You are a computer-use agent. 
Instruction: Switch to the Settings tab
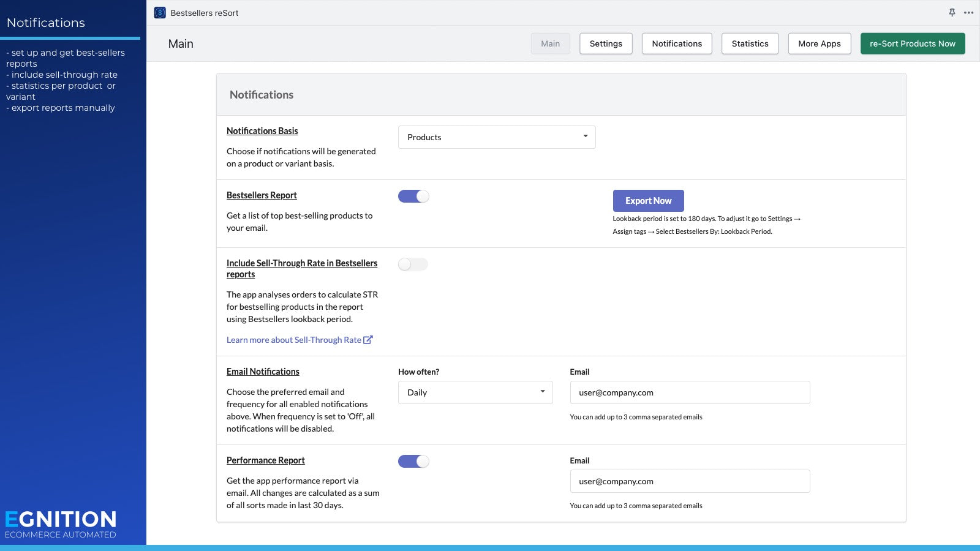coord(606,43)
